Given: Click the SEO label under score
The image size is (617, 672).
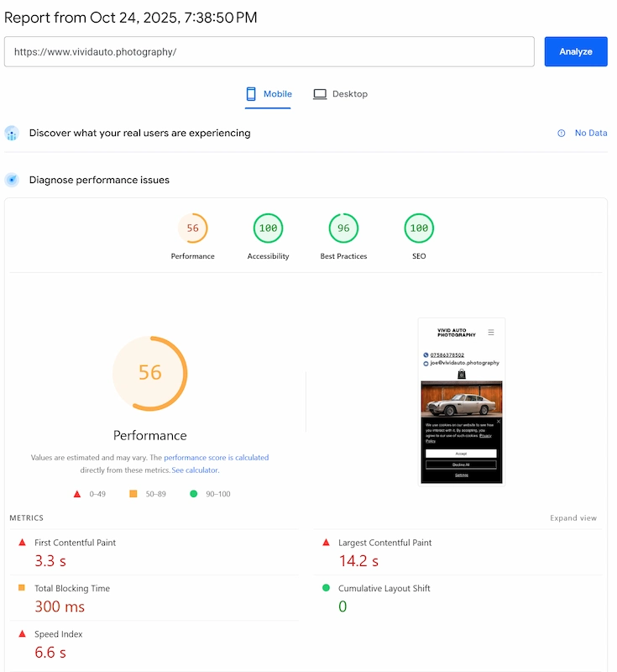Looking at the screenshot, I should (x=419, y=256).
